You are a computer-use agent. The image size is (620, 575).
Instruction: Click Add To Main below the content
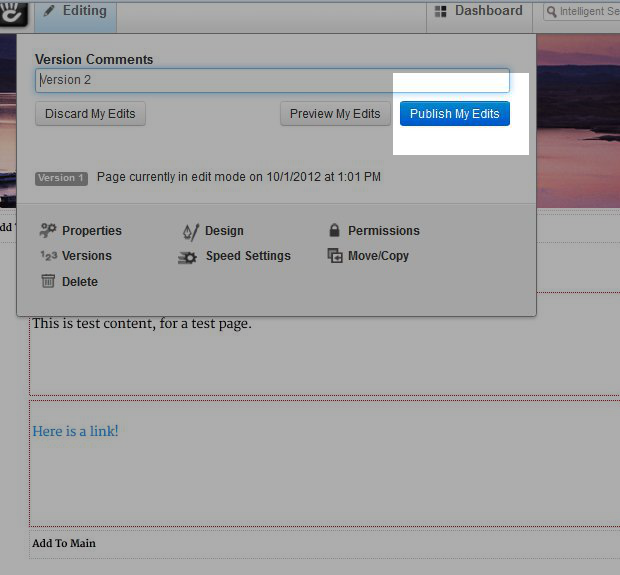[x=64, y=543]
